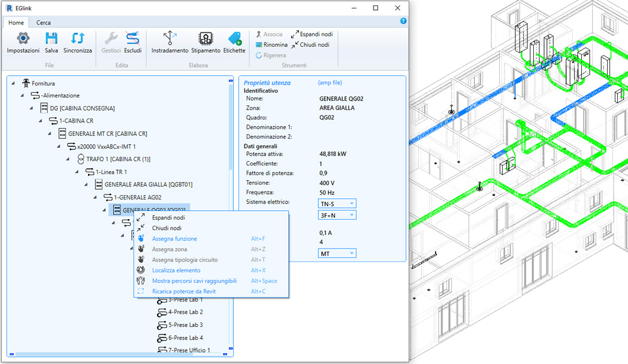Click Chiudi nodi in ribbon
This screenshot has height=364, width=628.
pyautogui.click(x=310, y=45)
